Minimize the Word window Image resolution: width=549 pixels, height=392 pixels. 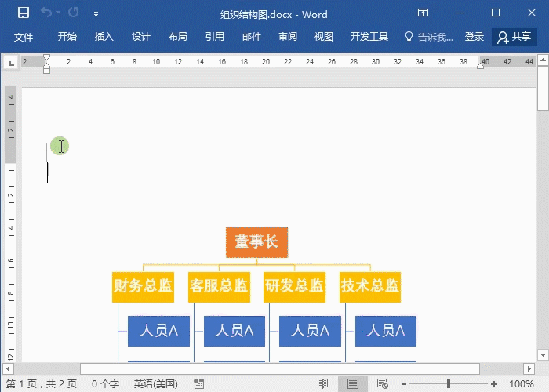coord(460,13)
